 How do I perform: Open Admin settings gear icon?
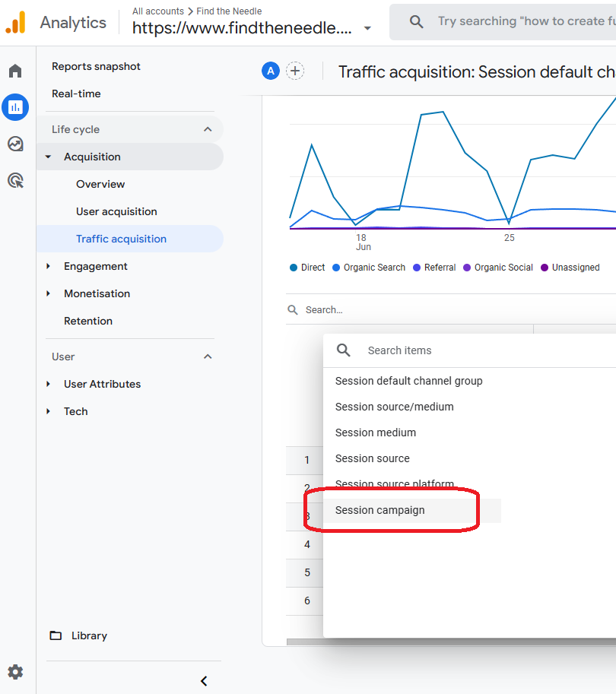15,672
